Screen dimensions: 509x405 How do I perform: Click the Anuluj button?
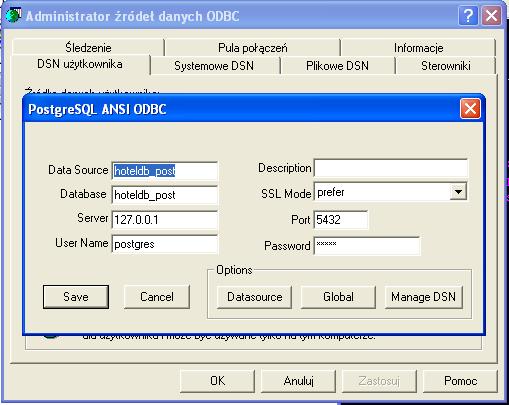298,381
